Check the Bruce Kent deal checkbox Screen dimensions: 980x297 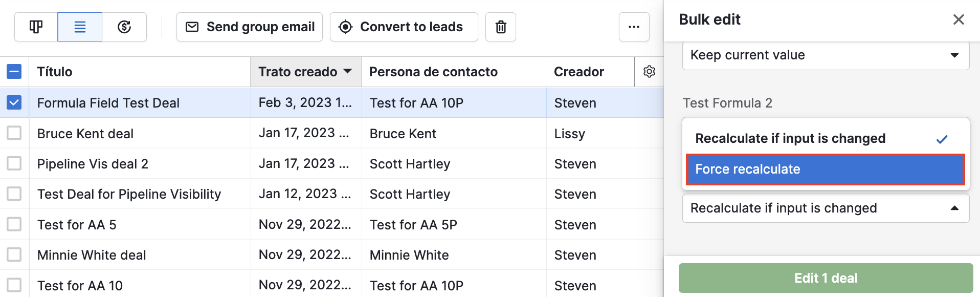pyautogui.click(x=14, y=133)
